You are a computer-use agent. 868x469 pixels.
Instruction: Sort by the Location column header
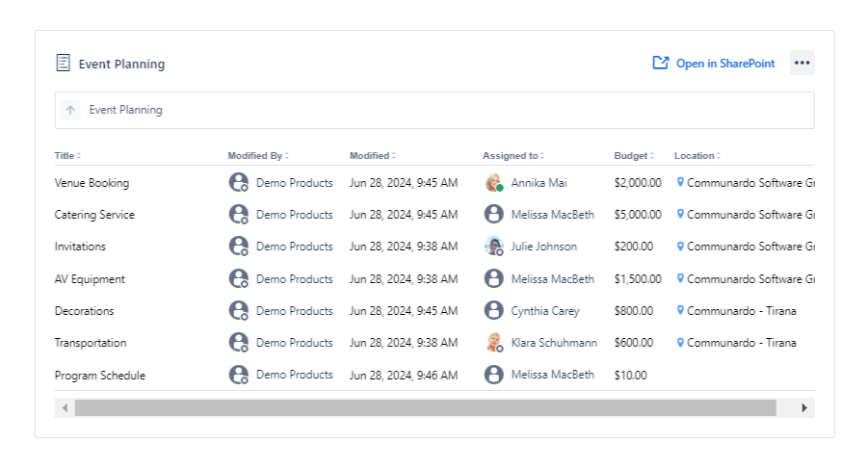[697, 155]
